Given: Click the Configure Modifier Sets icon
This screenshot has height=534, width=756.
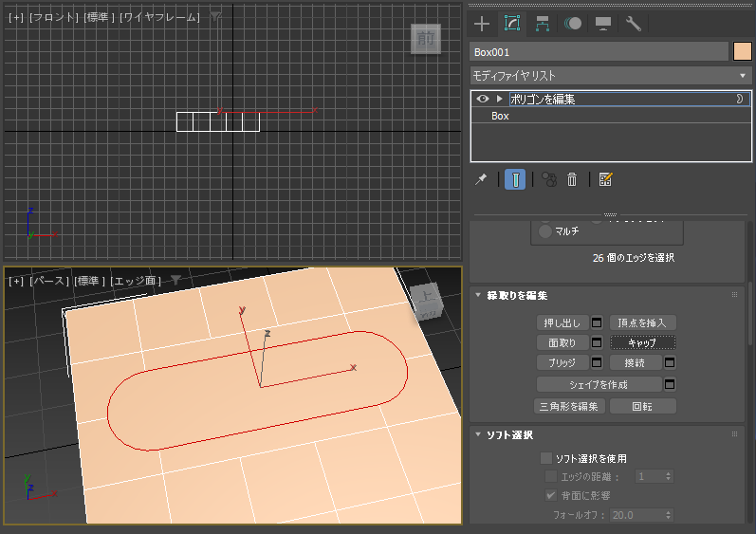Looking at the screenshot, I should tap(605, 180).
